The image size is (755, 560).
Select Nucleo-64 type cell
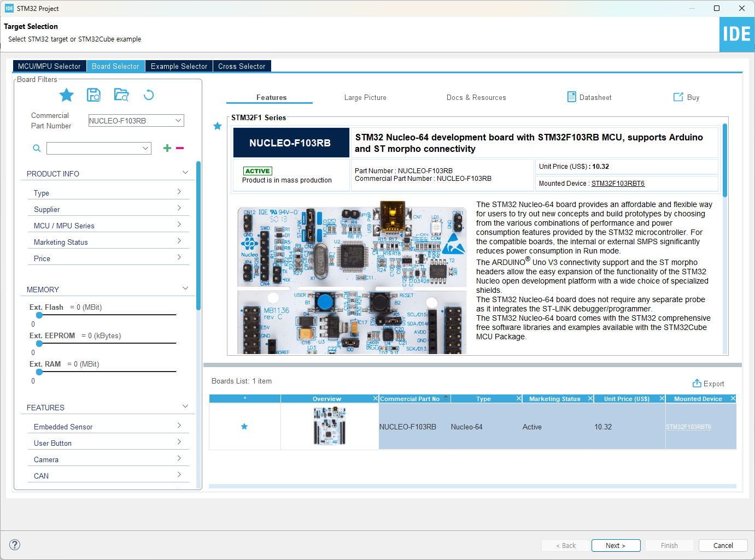pos(486,427)
